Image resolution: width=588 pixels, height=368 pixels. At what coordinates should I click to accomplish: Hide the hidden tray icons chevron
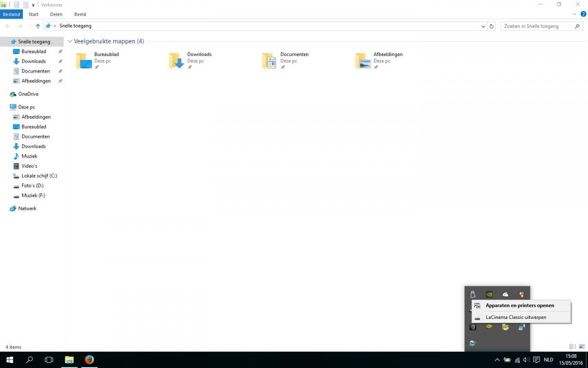497,360
